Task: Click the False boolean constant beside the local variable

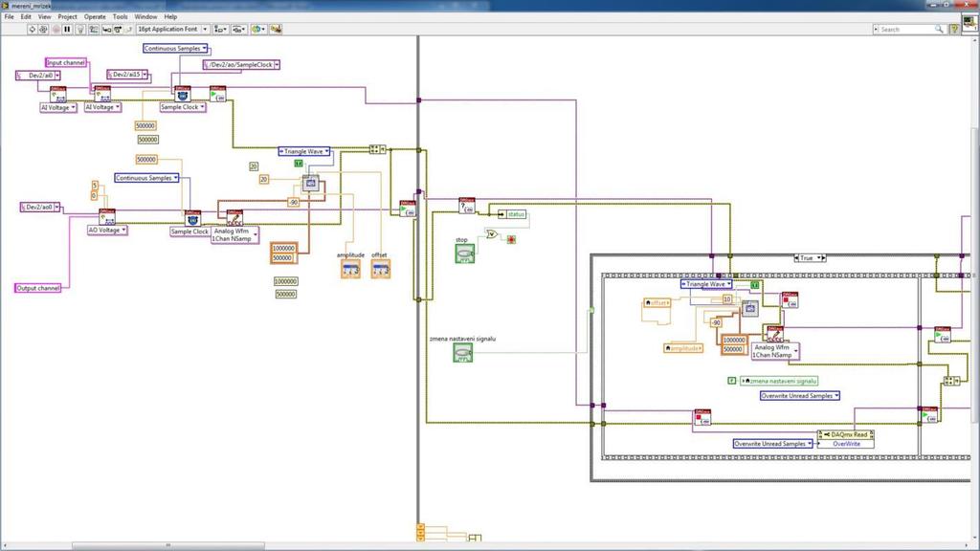Action: tap(732, 381)
